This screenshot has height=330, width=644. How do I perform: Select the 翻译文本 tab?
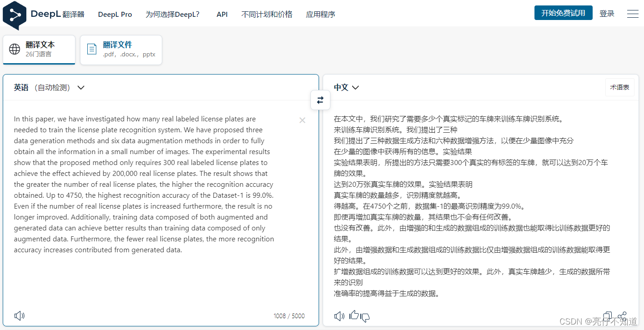click(39, 50)
